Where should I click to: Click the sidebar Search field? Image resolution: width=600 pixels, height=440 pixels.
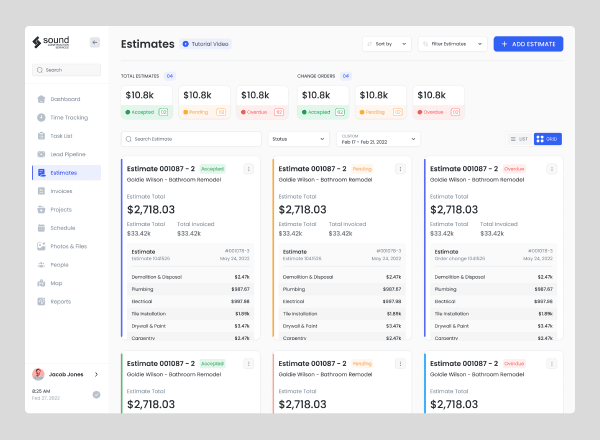(x=67, y=70)
